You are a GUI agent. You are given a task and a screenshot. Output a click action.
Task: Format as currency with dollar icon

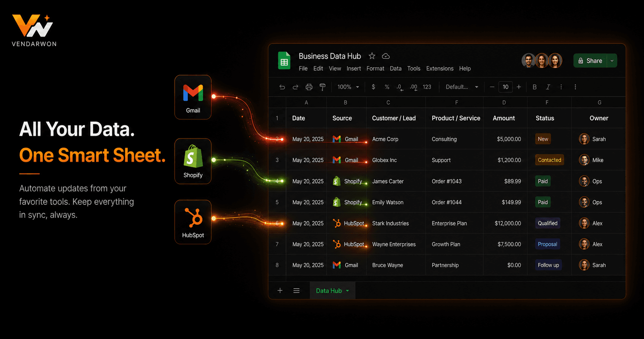pos(373,87)
